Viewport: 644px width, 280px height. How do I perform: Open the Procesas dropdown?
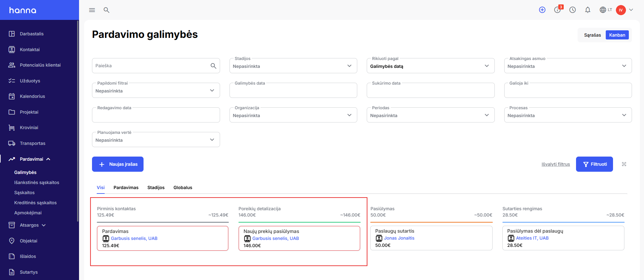click(568, 115)
